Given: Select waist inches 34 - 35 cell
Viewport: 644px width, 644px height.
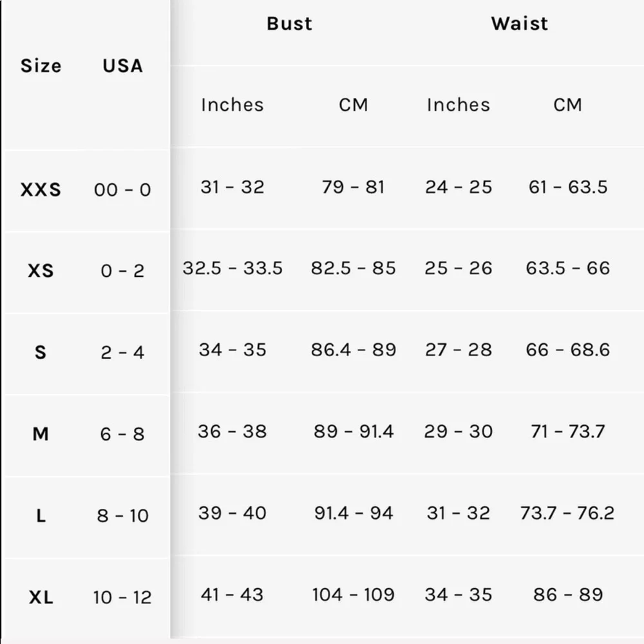Looking at the screenshot, I should pyautogui.click(x=459, y=594).
